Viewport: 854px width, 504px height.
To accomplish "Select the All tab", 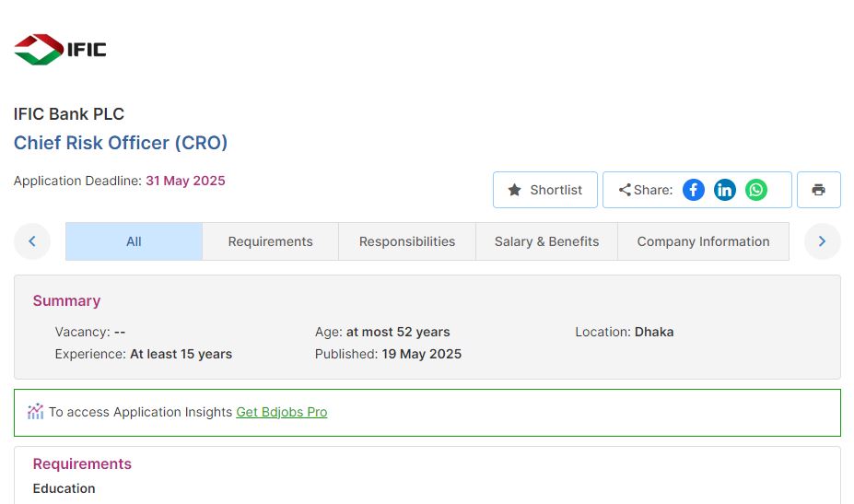I will [134, 241].
